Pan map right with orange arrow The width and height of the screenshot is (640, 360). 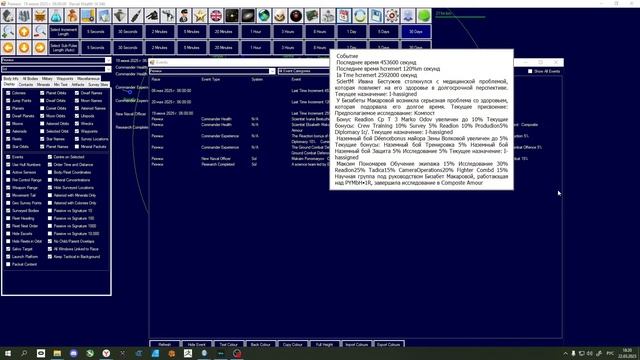(x=40, y=47)
